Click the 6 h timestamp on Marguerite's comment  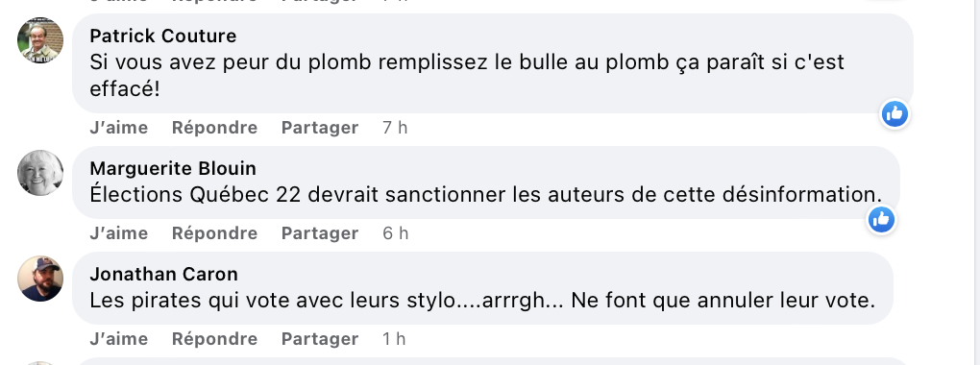[396, 233]
